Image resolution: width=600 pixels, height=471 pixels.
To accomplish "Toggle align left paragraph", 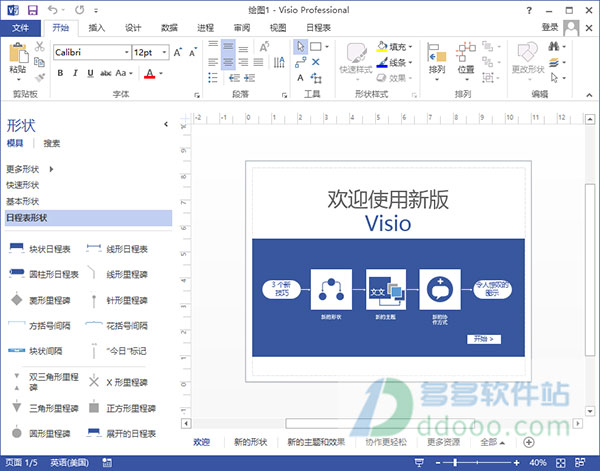I will click(213, 62).
